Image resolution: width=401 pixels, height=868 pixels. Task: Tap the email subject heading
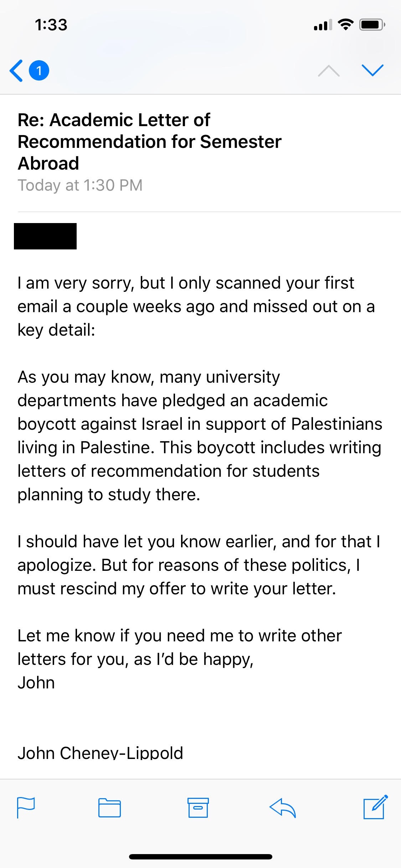149,141
